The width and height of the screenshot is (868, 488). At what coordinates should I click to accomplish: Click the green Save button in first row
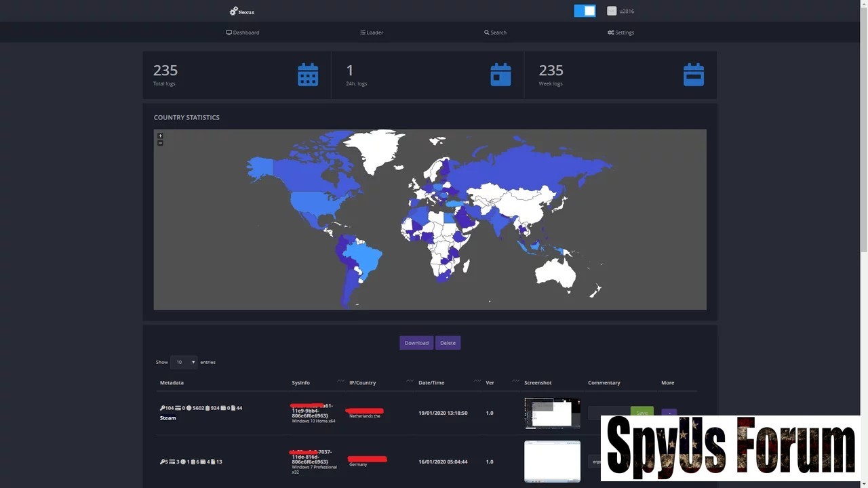[x=642, y=413]
